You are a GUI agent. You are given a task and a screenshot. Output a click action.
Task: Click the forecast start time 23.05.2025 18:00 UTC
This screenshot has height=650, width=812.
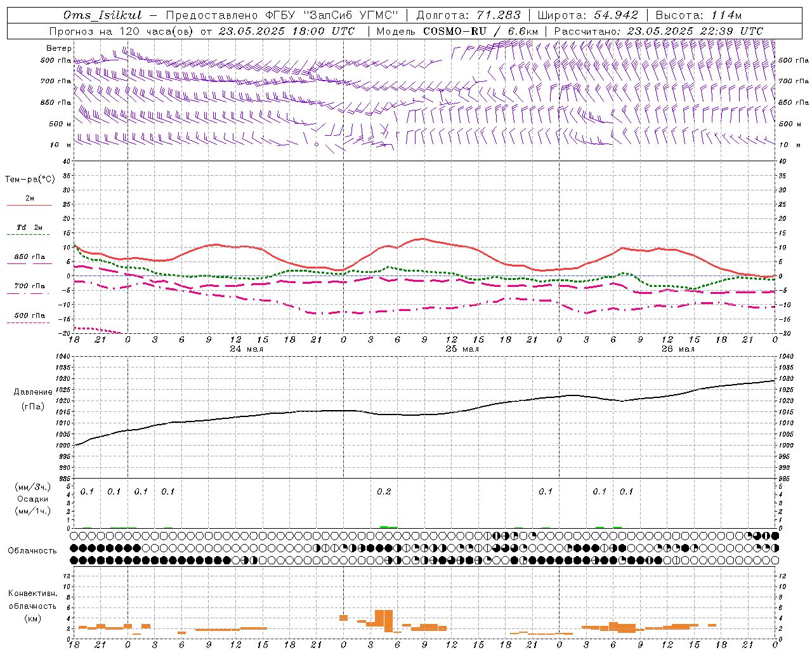pyautogui.click(x=287, y=31)
